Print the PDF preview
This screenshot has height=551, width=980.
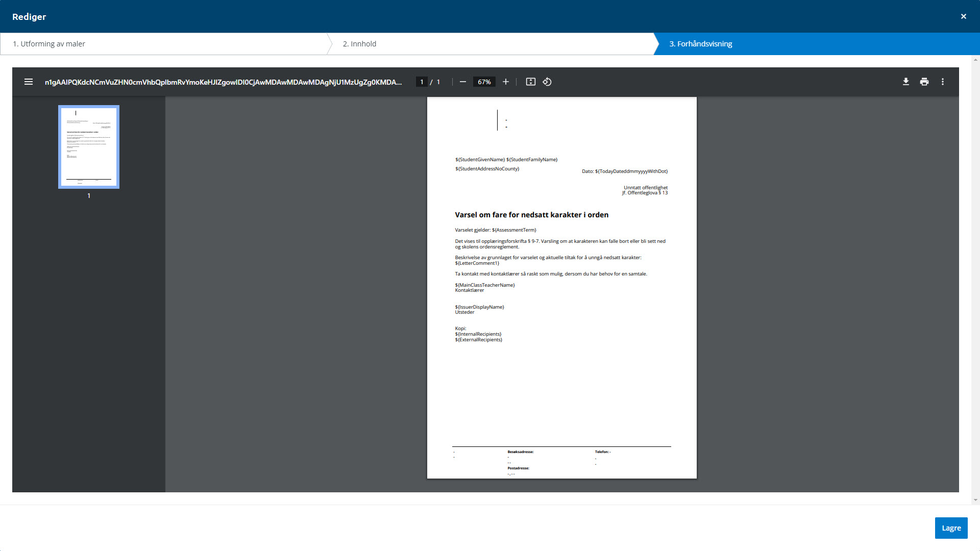[x=924, y=82]
